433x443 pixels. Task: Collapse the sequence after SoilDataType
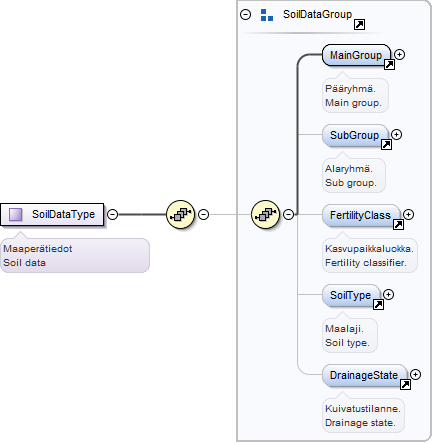204,214
